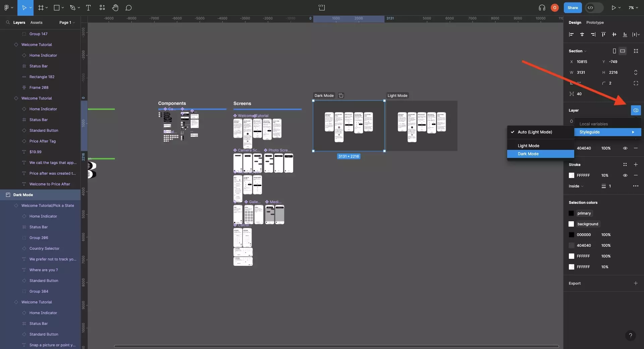
Task: Open presentation options dropdown arrow
Action: pyautogui.click(x=620, y=8)
